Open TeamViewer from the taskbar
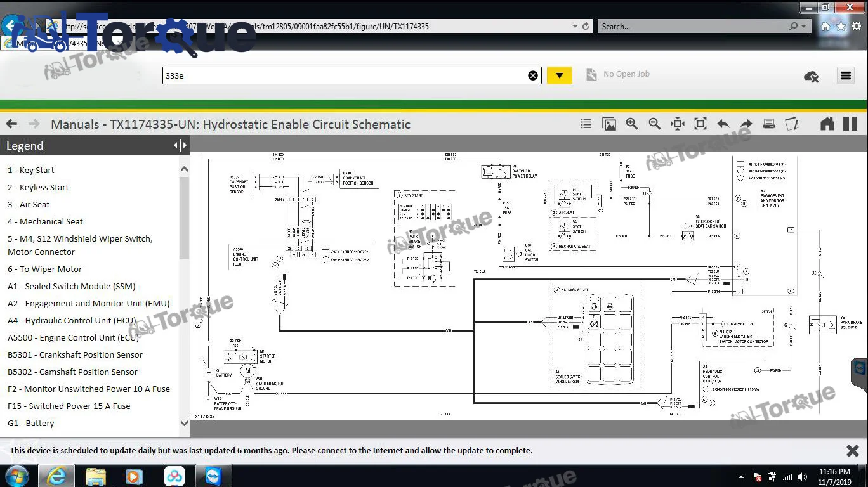The image size is (868, 487). pyautogui.click(x=213, y=476)
